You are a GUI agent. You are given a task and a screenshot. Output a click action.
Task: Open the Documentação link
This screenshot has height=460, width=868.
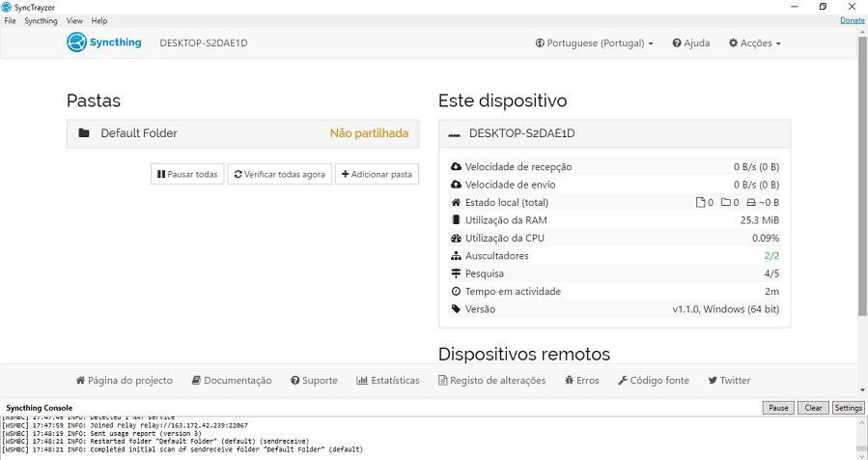pos(232,380)
